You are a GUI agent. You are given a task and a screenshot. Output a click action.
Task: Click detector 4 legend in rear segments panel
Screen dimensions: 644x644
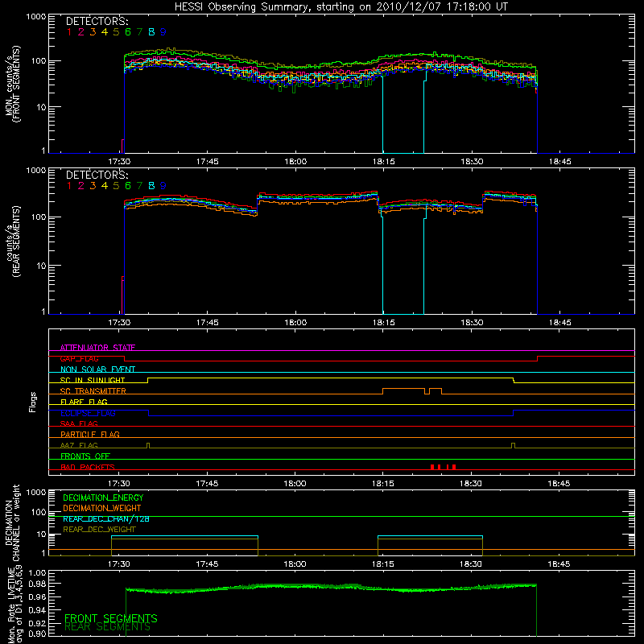105,186
